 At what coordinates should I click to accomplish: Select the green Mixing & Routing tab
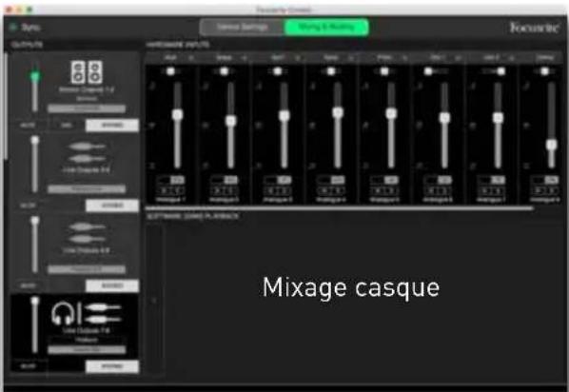[326, 28]
